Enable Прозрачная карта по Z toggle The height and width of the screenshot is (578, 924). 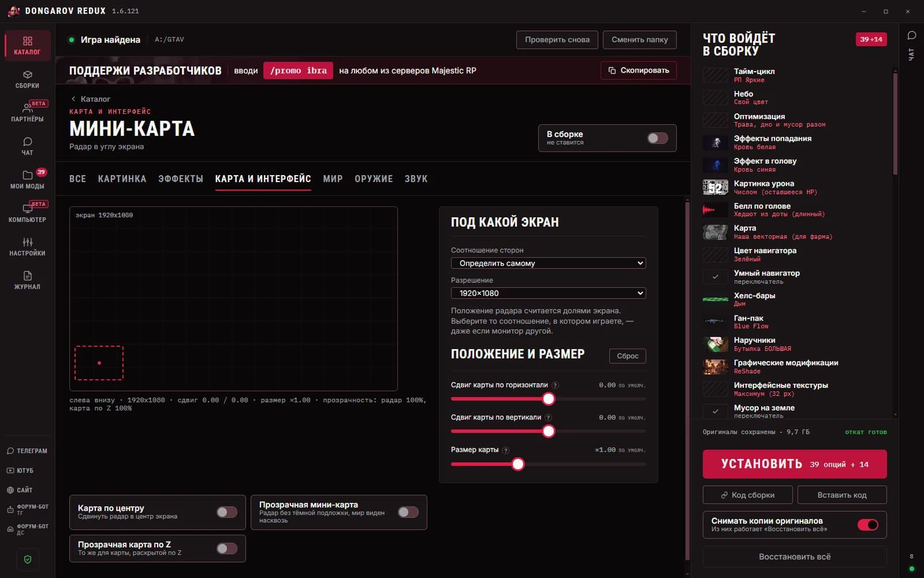pyautogui.click(x=226, y=549)
